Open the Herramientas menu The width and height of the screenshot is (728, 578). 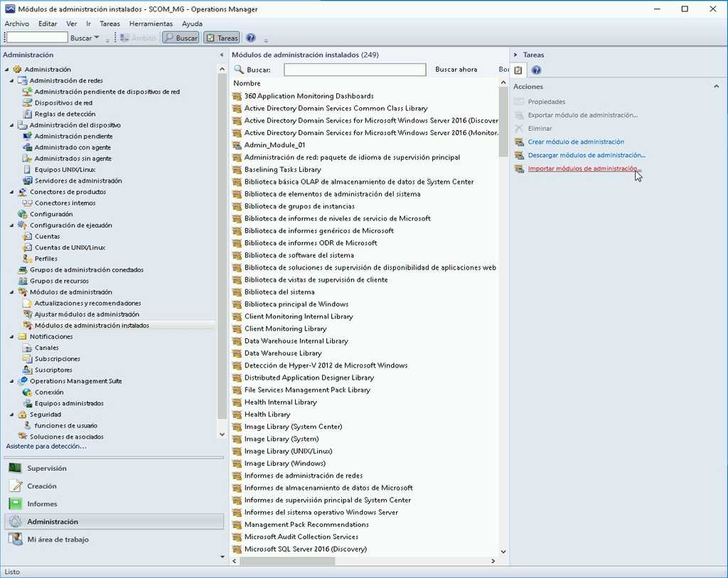click(151, 23)
